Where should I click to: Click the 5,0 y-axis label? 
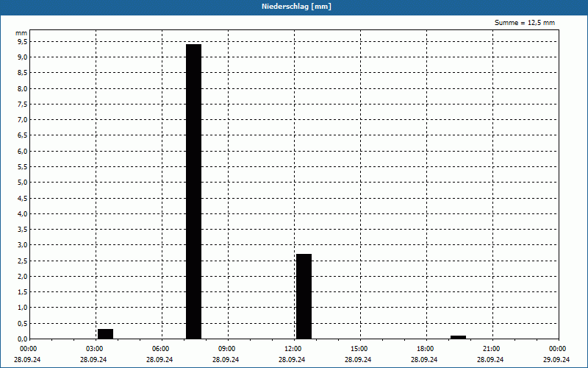[22, 183]
